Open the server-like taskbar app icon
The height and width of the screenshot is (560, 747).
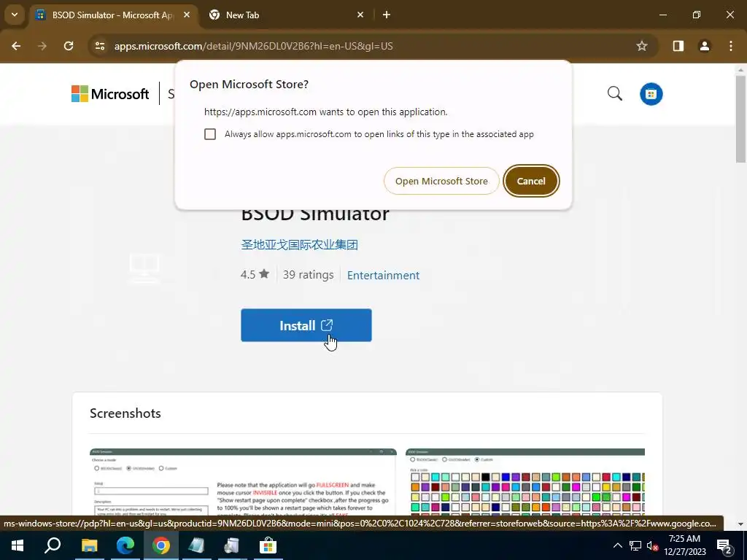point(232,545)
